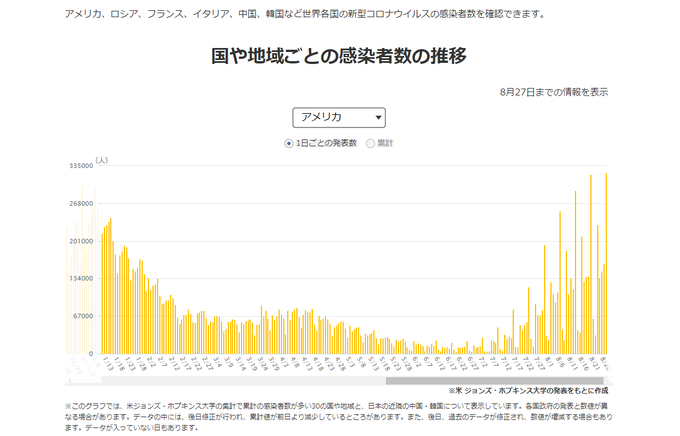Viewport: 680px width, 436px height.
Task: Click the 7/2 date label on x-axis
Action: click(x=483, y=362)
